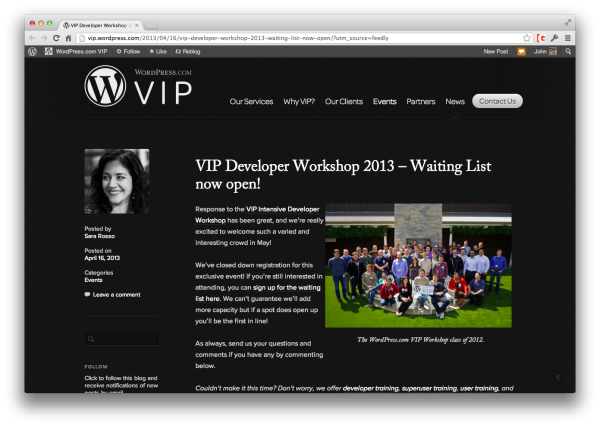Click the comment bubble icon
The width and height of the screenshot is (600, 427).
coord(87,295)
